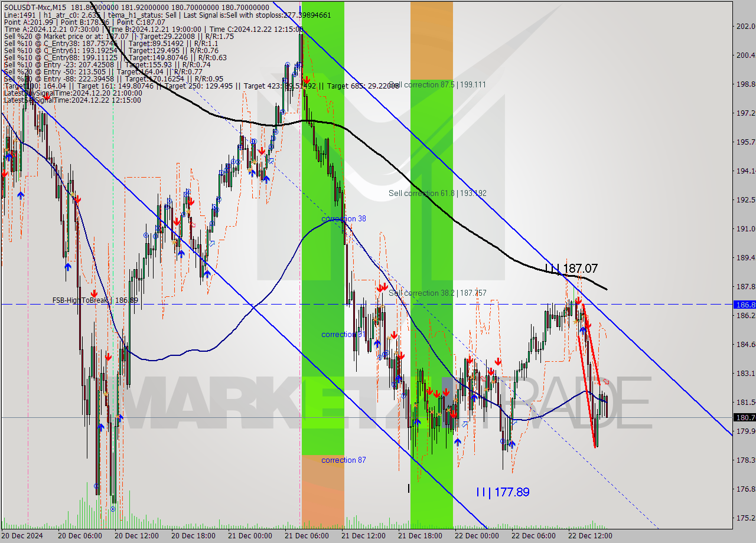The height and width of the screenshot is (543, 756).
Task: Click the '20 Dec 06:00' time axis label
Action: pyautogui.click(x=80, y=535)
